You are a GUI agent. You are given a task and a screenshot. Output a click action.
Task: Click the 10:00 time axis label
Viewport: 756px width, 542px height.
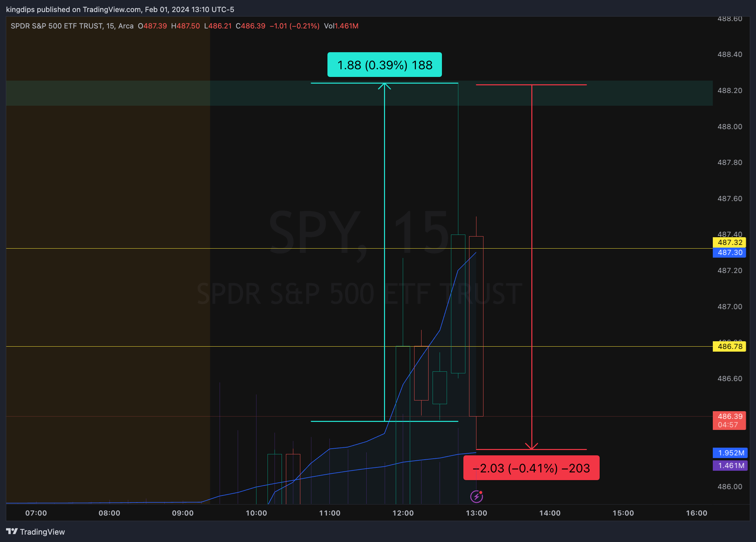coord(256,513)
